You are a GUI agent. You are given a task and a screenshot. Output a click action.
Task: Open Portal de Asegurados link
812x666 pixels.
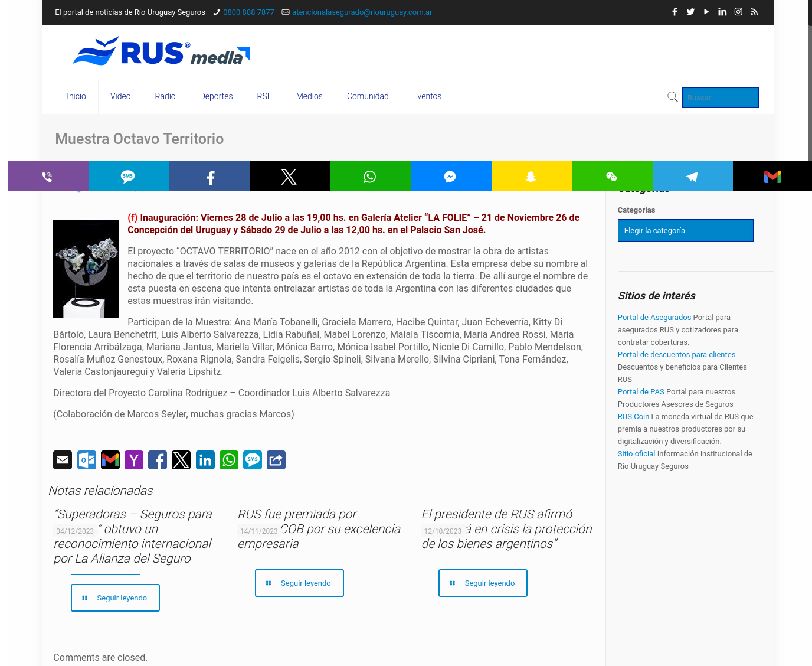(654, 317)
